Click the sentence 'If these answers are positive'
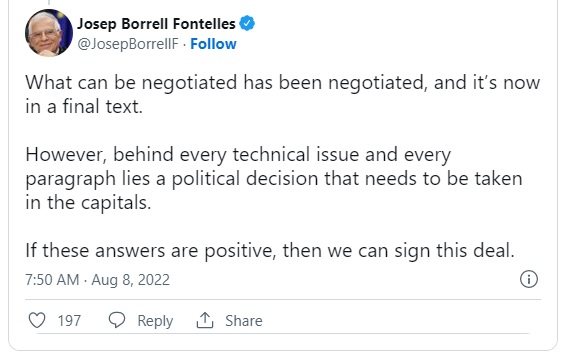The width and height of the screenshot is (572, 363). (x=270, y=251)
